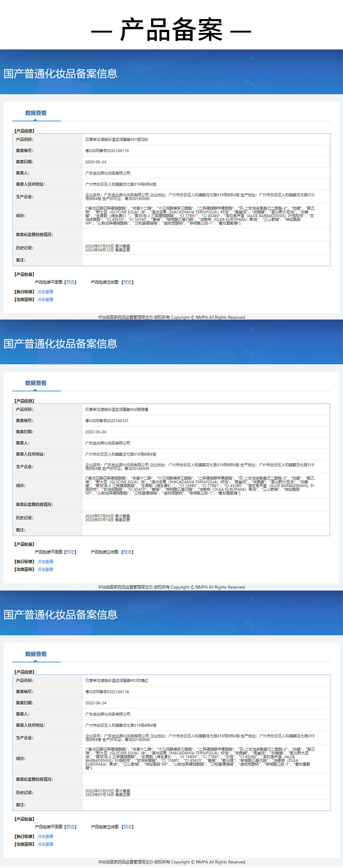Preview 产品包装平面图 for the #03玫瑰红 product
Screen dimensions: 343x868
click(x=70, y=827)
